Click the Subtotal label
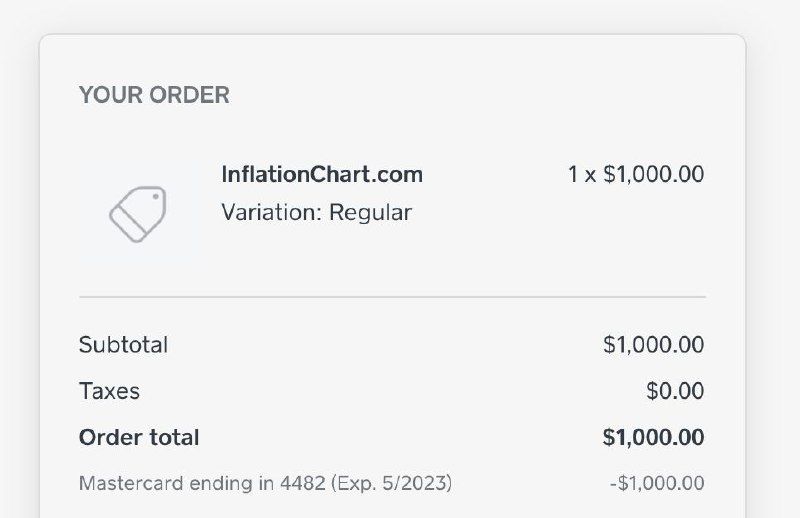Viewport: 800px width, 518px height. pos(123,345)
